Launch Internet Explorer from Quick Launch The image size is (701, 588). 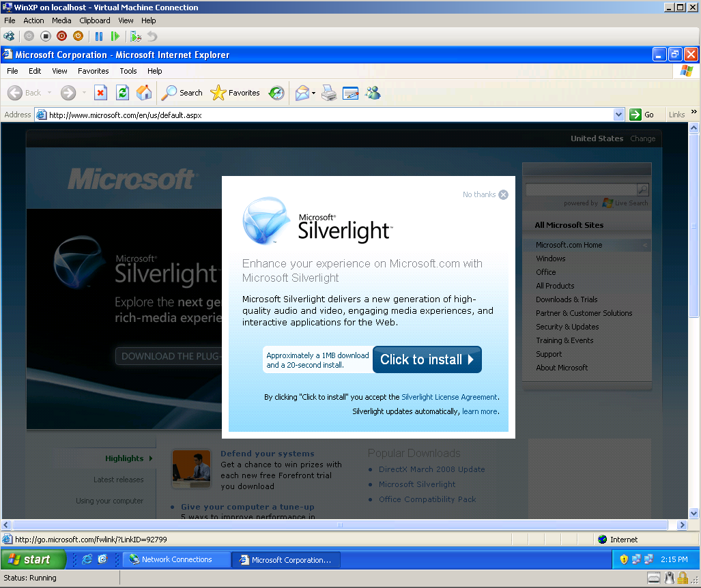[x=87, y=559]
